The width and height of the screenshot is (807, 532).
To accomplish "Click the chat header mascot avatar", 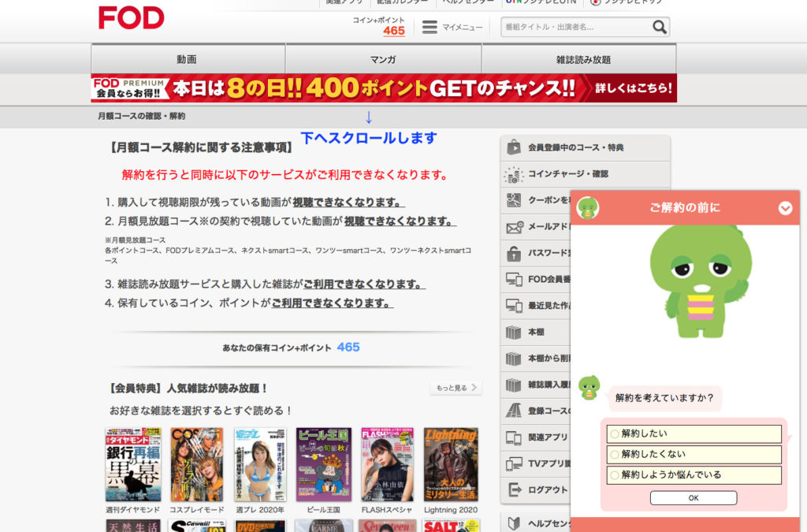I will [588, 208].
